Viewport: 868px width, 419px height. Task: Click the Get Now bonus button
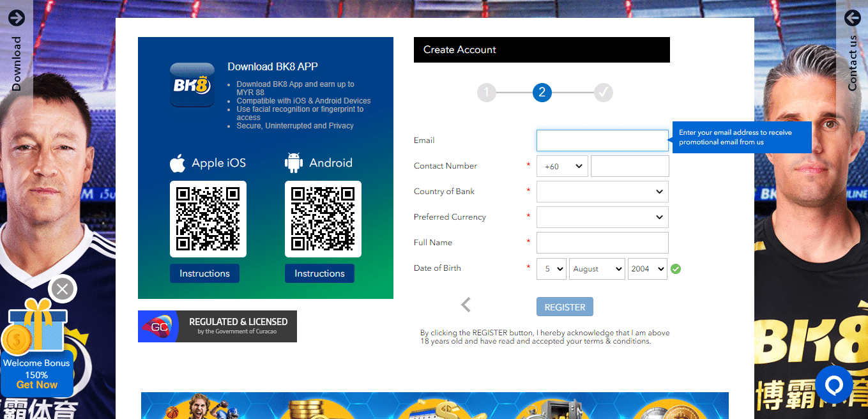(37, 385)
